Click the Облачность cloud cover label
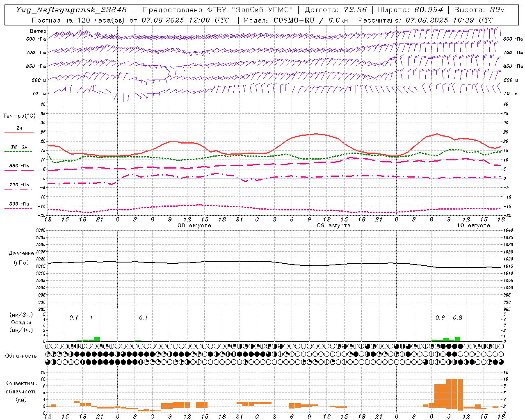 point(21,356)
